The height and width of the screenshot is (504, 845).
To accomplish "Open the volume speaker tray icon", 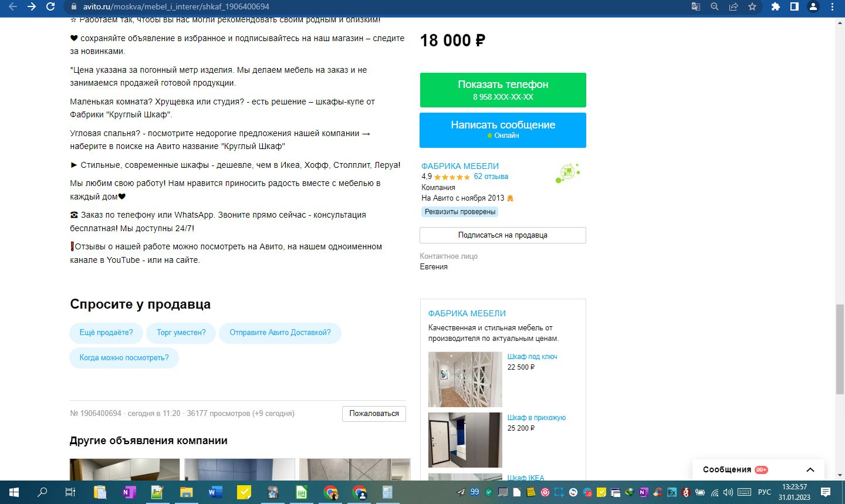I will 728,492.
